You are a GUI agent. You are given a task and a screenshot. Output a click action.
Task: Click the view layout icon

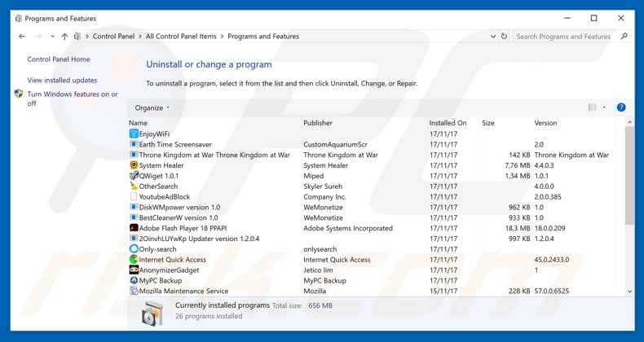coord(592,107)
